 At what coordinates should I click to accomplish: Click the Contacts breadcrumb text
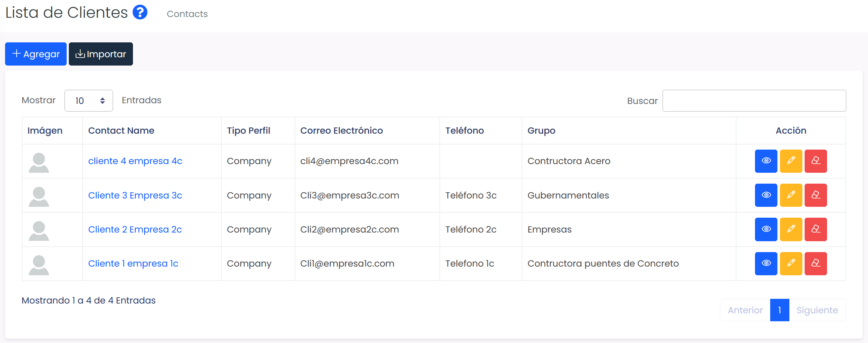tap(187, 14)
